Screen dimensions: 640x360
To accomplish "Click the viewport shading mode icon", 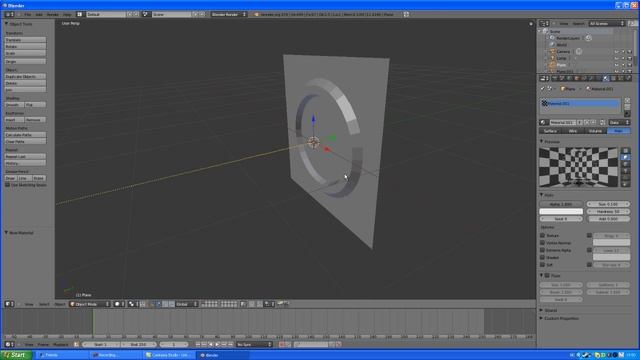I will [119, 304].
